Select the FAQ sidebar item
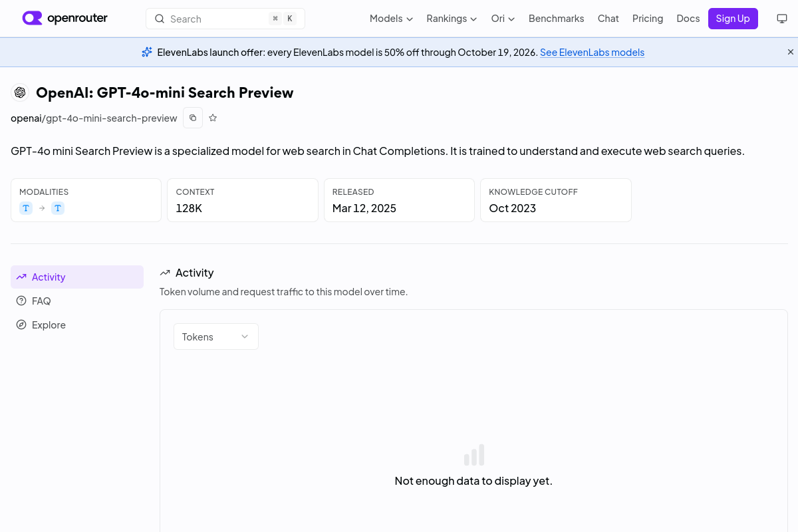Image resolution: width=798 pixels, height=532 pixels. [77, 301]
